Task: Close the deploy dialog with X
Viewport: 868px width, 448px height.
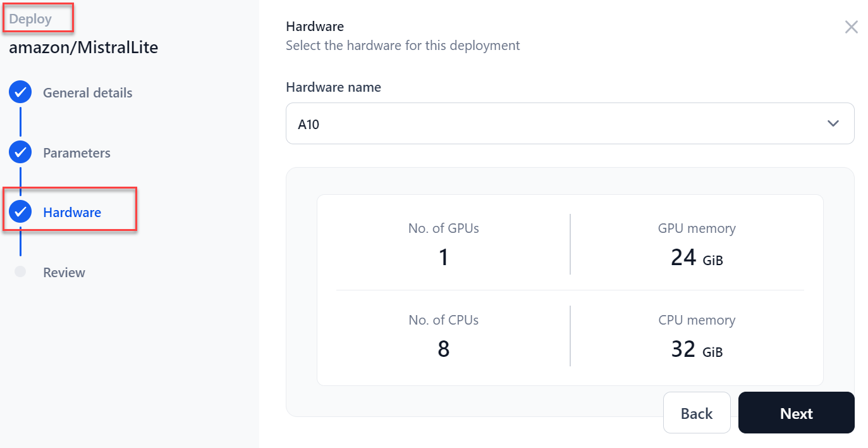Action: click(x=851, y=27)
